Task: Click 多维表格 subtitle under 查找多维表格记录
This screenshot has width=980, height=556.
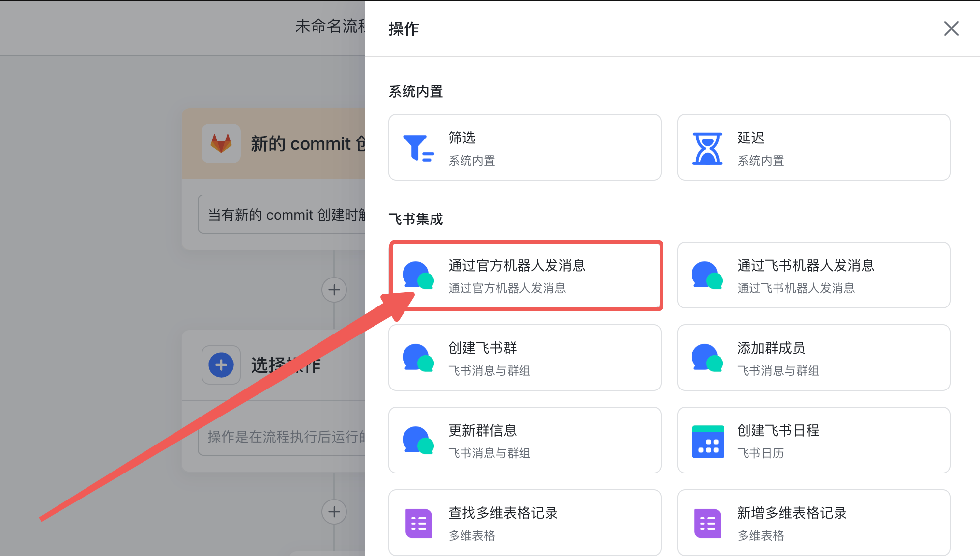Action: tap(472, 535)
